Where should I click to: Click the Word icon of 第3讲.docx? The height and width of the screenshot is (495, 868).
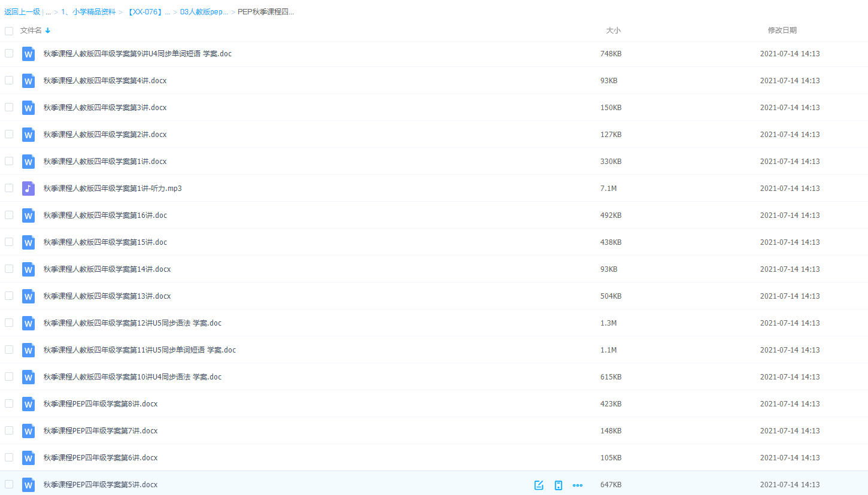[28, 108]
